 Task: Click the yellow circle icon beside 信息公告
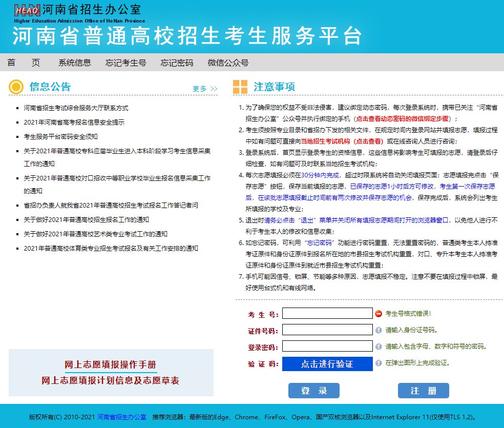click(x=16, y=87)
